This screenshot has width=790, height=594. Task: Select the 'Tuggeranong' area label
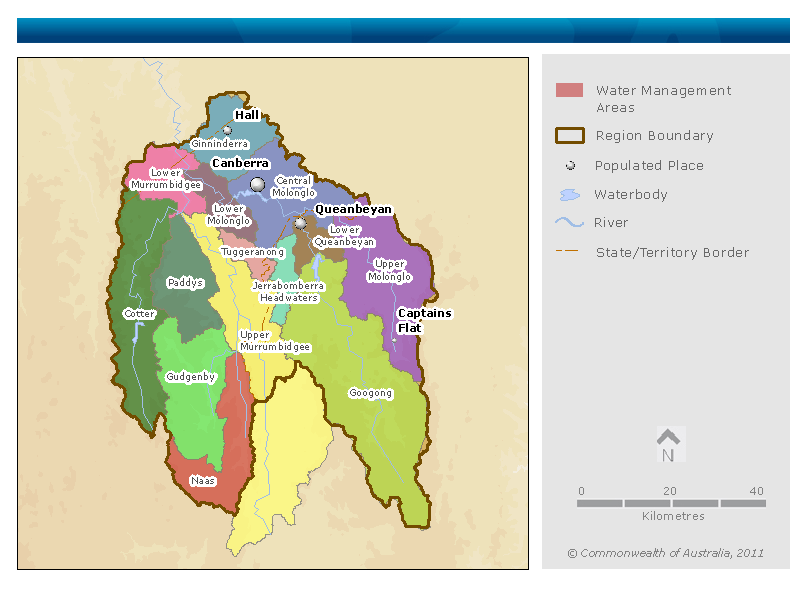click(252, 252)
